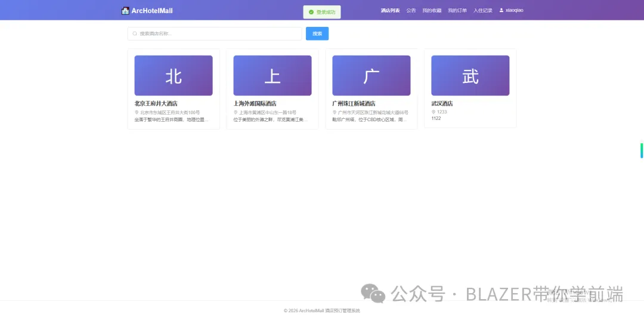644x320 pixels.
Task: Open the 北 hotel cover thumbnail
Action: 174,76
